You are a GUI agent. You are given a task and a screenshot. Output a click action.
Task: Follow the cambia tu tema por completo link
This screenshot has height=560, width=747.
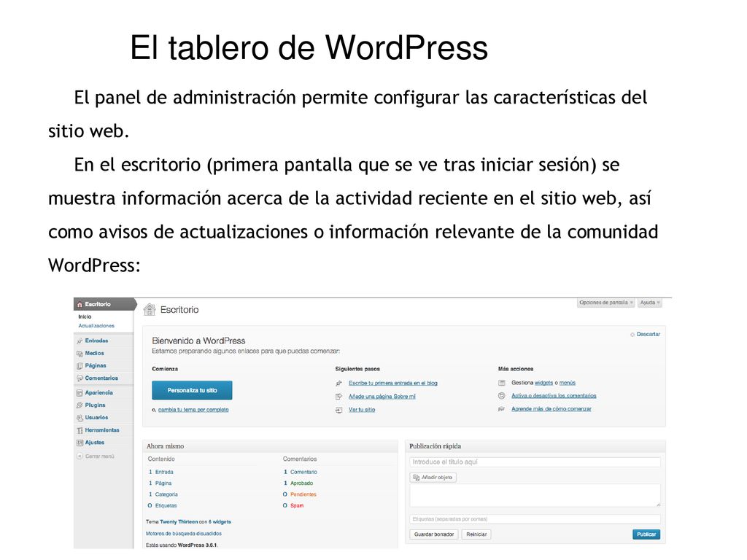[193, 410]
